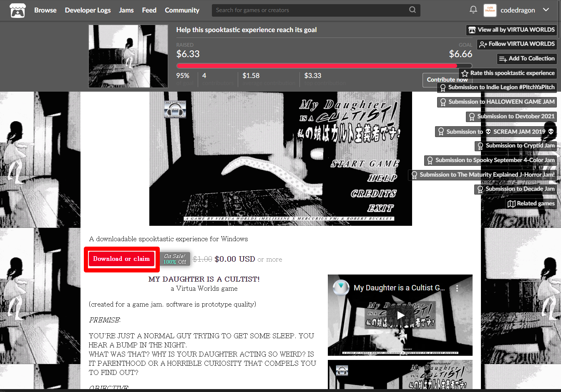Click the "Help this spooktastic experience reach its goal" heading

(x=247, y=30)
